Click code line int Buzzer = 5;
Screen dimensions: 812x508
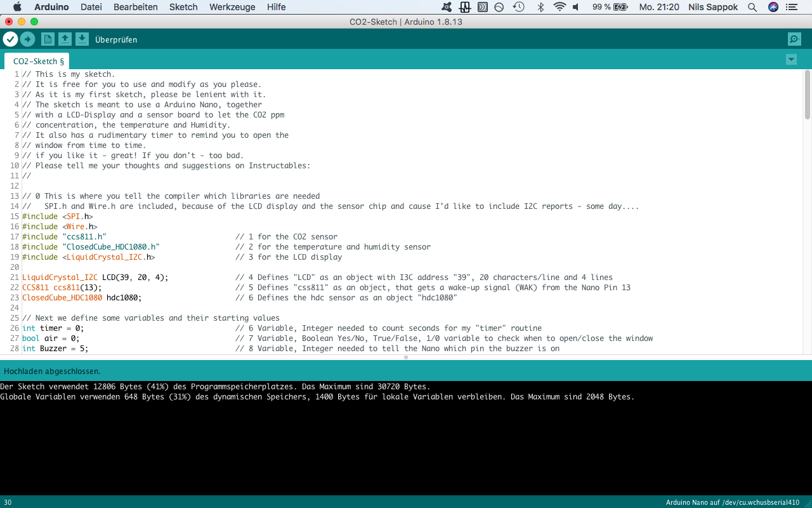point(55,349)
